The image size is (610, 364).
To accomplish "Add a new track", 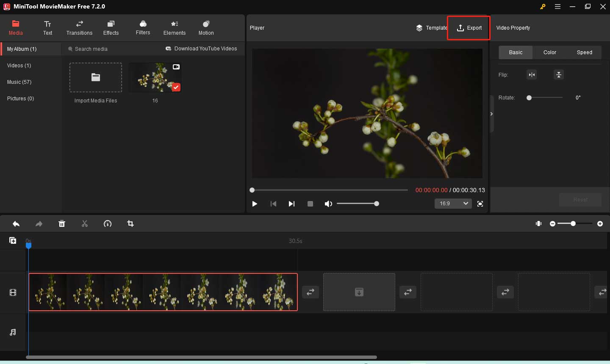I will tap(13, 240).
